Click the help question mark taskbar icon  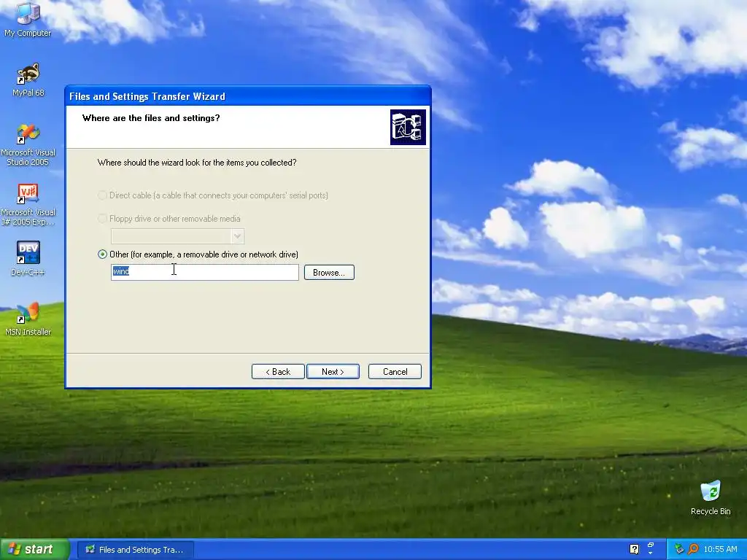pyautogui.click(x=634, y=549)
